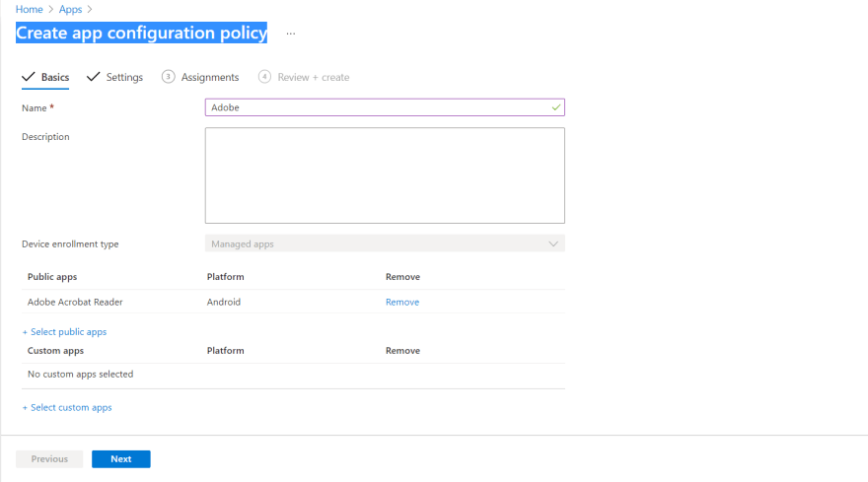Open the Device enrollment type dropdown

pyautogui.click(x=385, y=243)
